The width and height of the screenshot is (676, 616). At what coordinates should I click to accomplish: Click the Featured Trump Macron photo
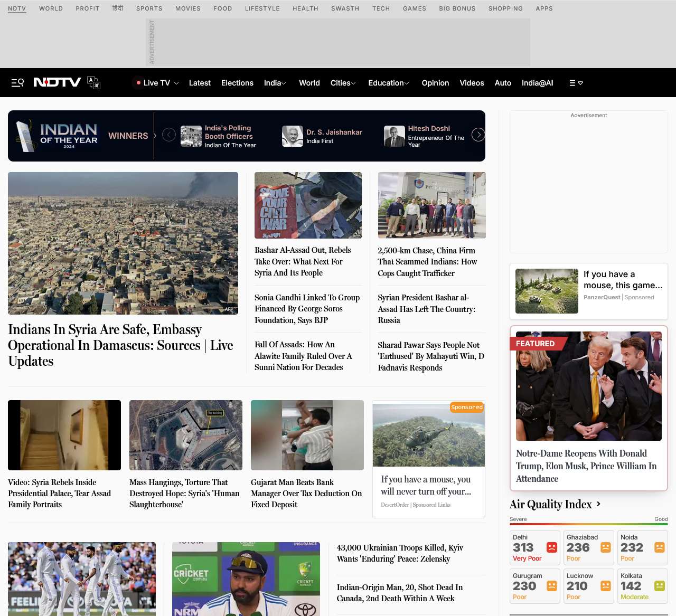(x=589, y=386)
